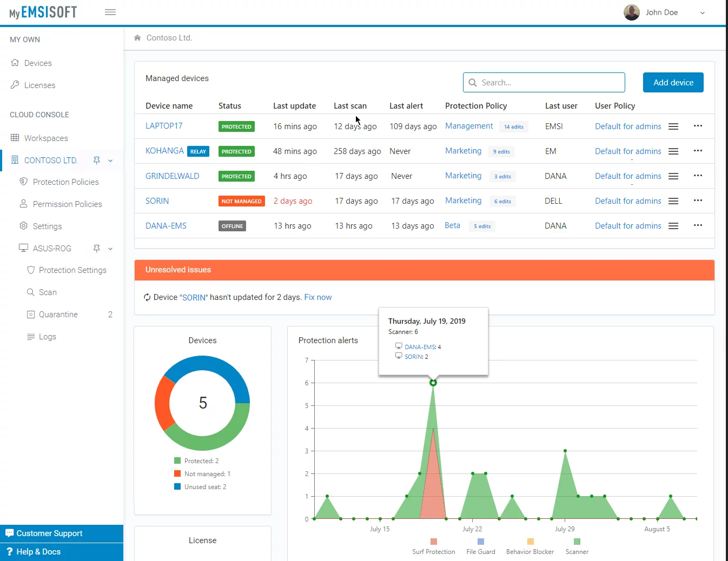Open Protection Policies in the sidebar

65,182
